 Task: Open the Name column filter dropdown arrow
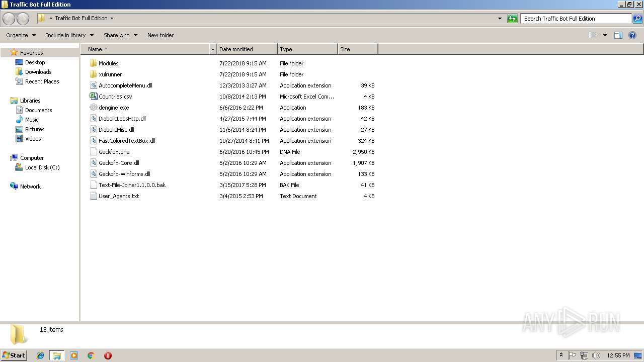tap(213, 49)
